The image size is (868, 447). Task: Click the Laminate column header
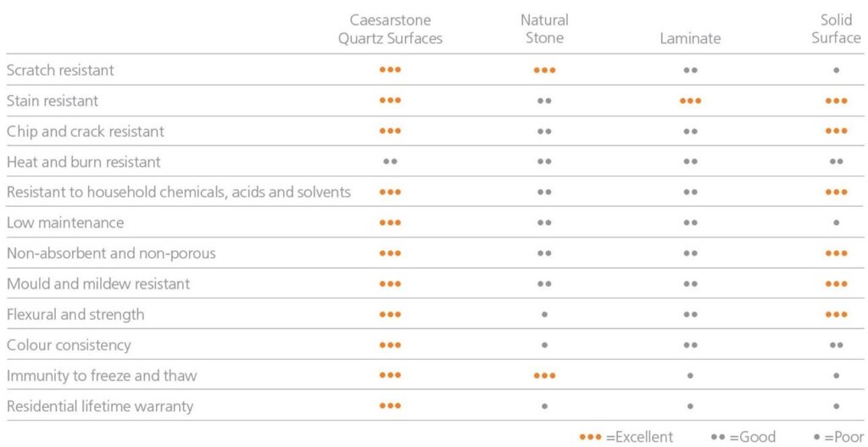pos(690,38)
